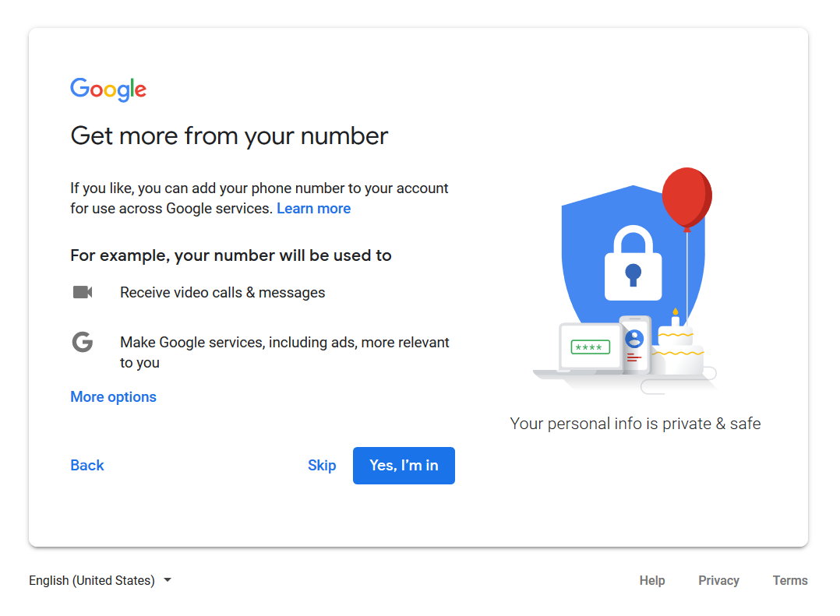Click the laptop password field illustration
This screenshot has width=840, height=616.
point(590,347)
